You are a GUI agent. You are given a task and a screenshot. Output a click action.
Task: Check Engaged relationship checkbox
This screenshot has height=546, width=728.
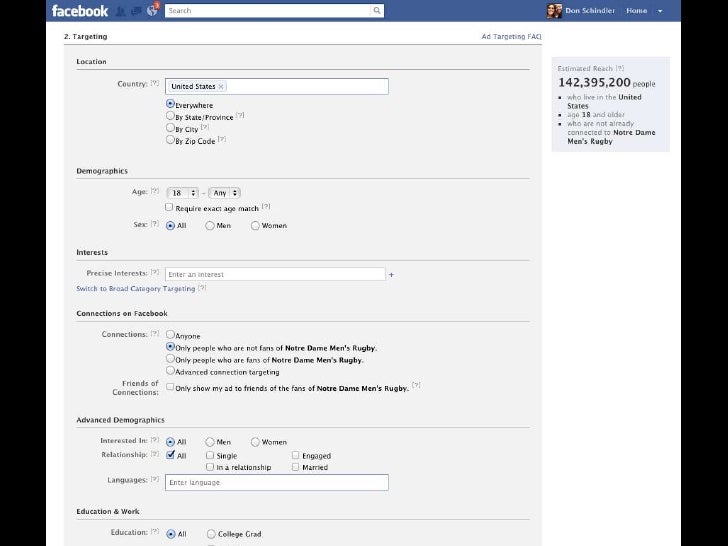[x=295, y=455]
